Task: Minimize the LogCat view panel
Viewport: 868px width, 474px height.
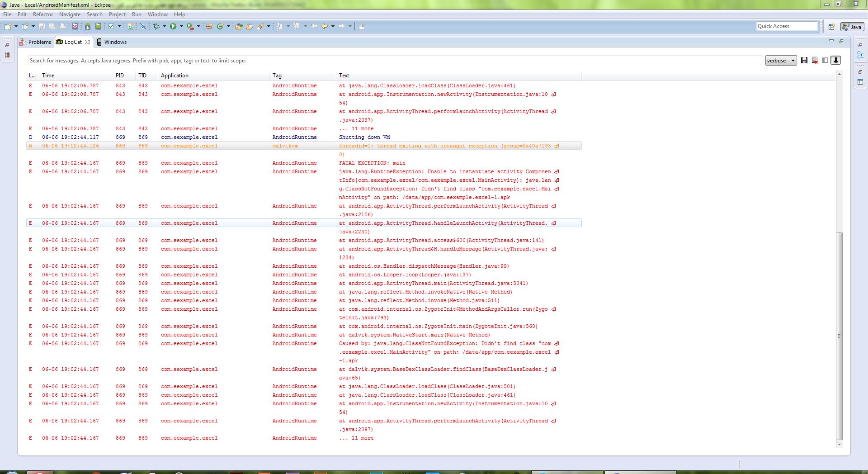Action: point(831,41)
